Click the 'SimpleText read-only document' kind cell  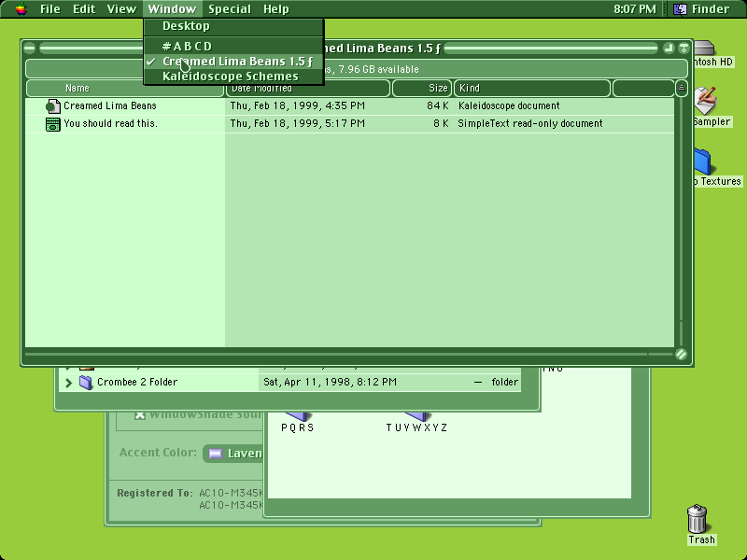(x=530, y=123)
